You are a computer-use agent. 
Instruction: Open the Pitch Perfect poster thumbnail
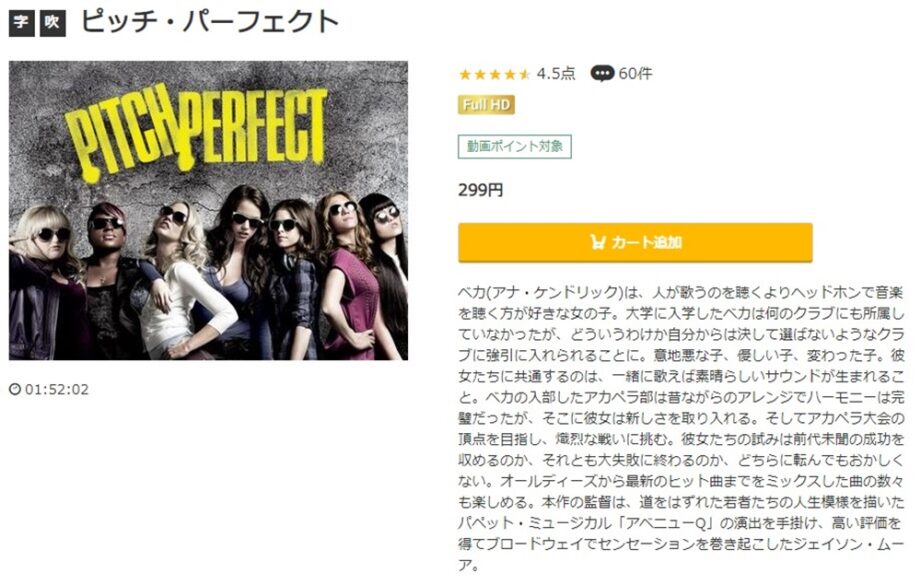[209, 210]
